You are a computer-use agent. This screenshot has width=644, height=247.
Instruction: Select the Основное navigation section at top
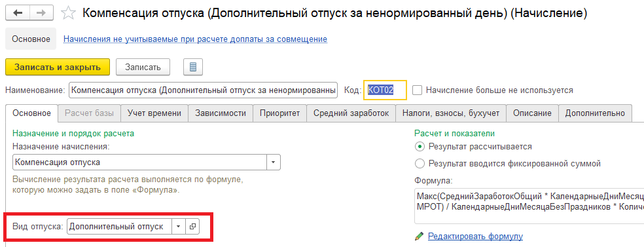point(31,39)
